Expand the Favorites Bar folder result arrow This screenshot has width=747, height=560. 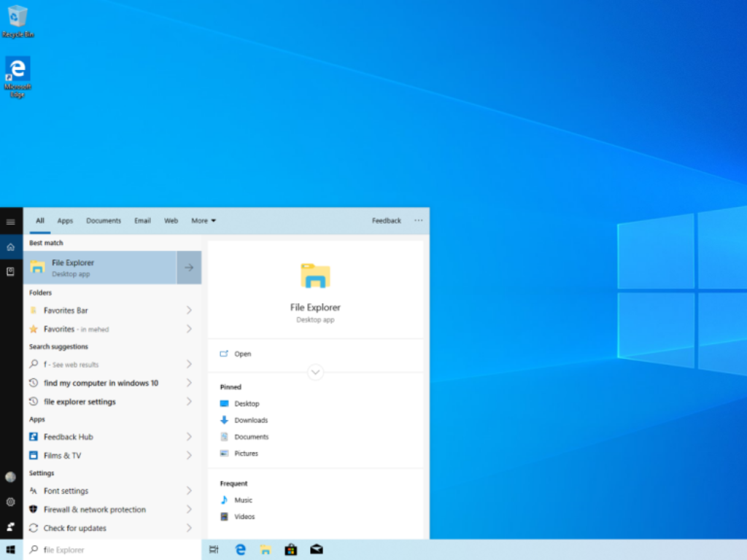click(x=189, y=311)
